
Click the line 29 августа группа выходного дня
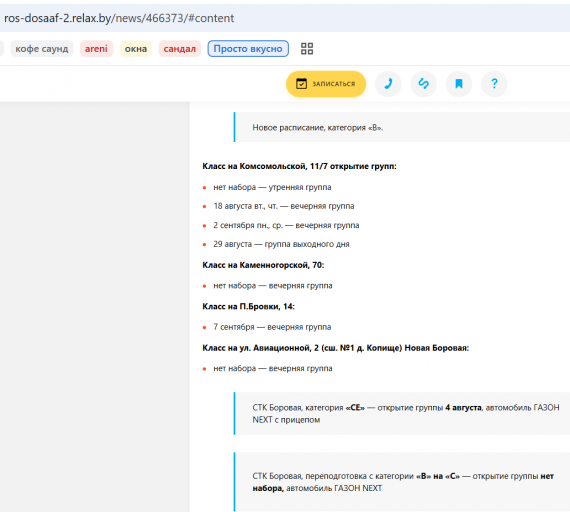click(281, 244)
